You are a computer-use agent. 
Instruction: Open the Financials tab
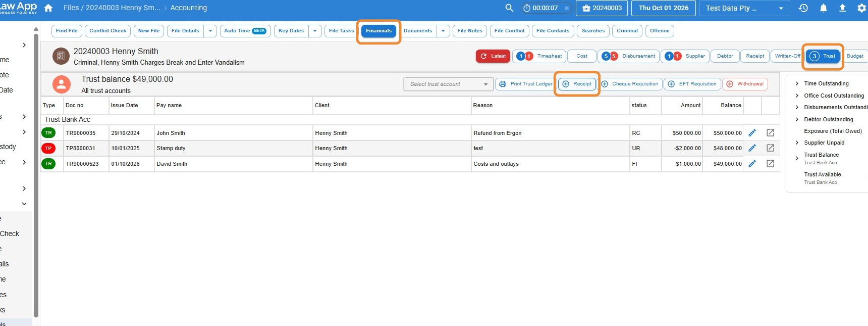[379, 31]
